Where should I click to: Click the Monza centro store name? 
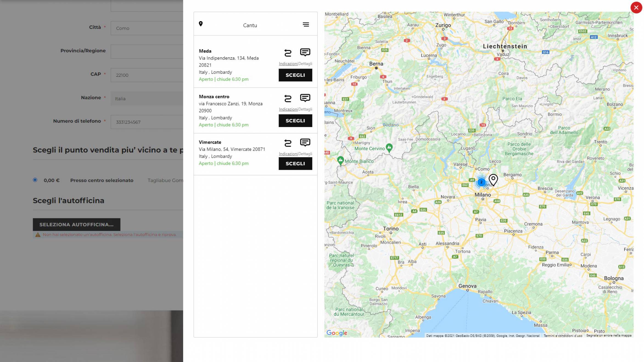(214, 97)
